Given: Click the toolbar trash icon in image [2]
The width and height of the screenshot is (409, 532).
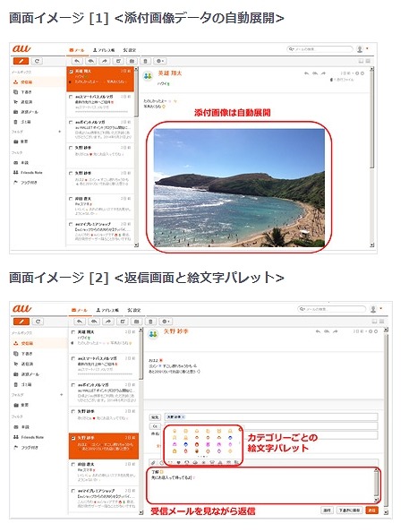Looking at the screenshot, I should coord(151,322).
